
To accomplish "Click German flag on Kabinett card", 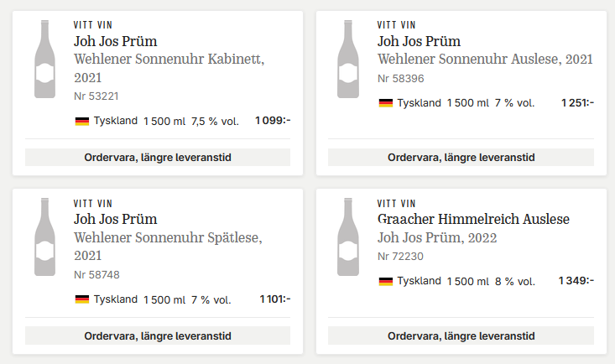I will 82,122.
